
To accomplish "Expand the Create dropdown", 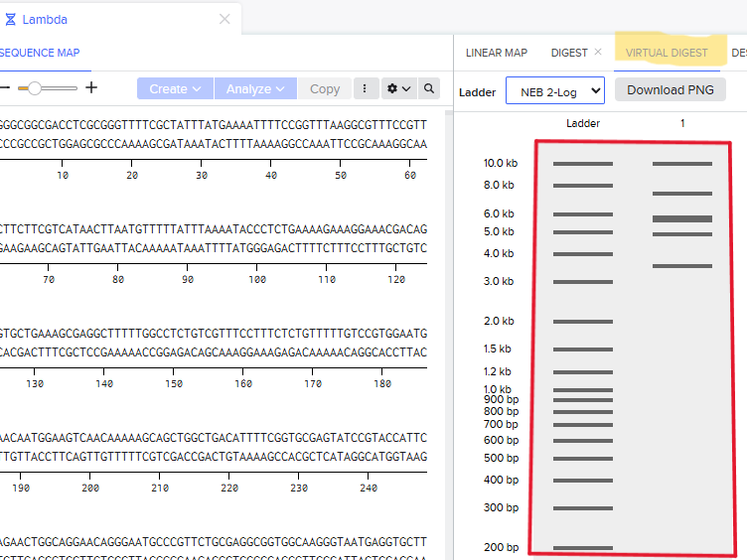I will coord(175,89).
